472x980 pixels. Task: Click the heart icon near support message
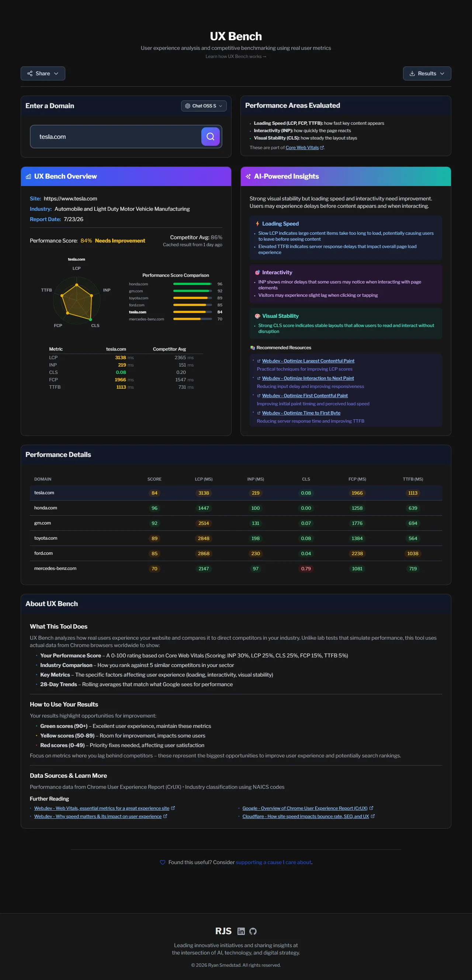[163, 862]
